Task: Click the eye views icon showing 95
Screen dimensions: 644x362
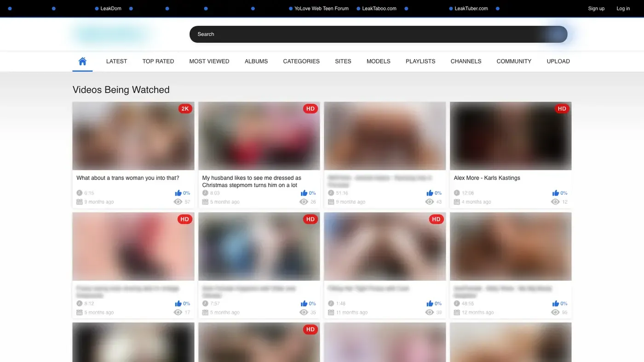Action: coord(555,312)
